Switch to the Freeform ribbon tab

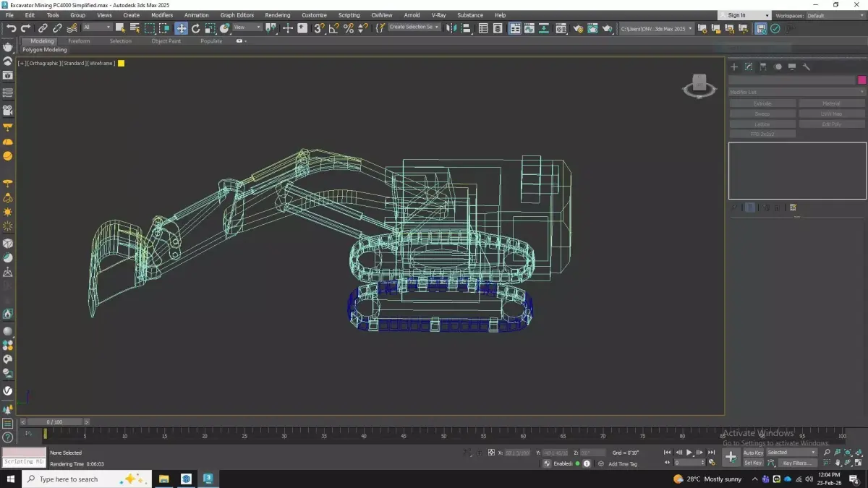point(79,41)
